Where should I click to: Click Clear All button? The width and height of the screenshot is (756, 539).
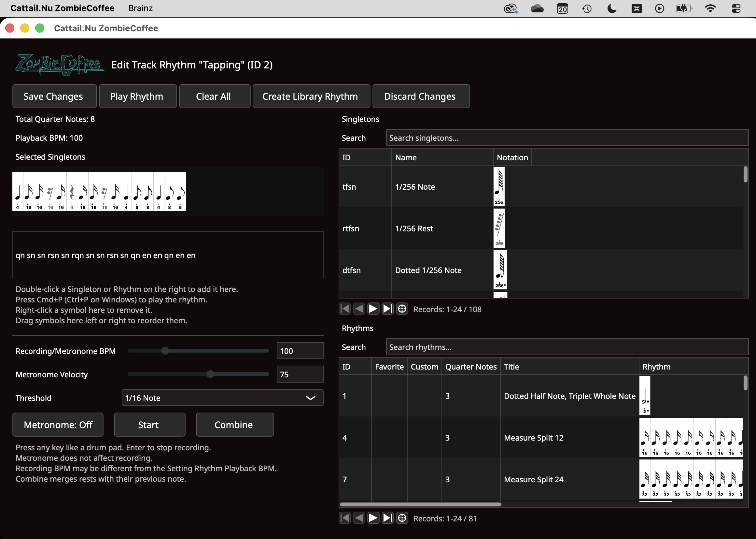[x=215, y=96]
